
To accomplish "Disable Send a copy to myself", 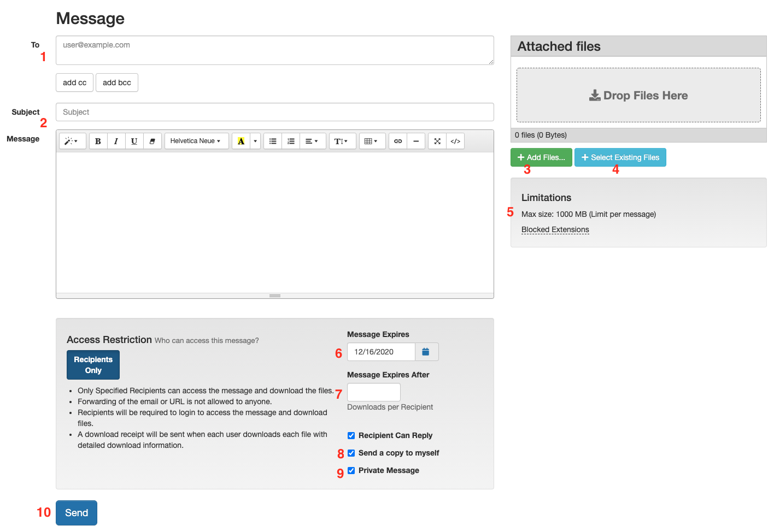I will pyautogui.click(x=351, y=453).
